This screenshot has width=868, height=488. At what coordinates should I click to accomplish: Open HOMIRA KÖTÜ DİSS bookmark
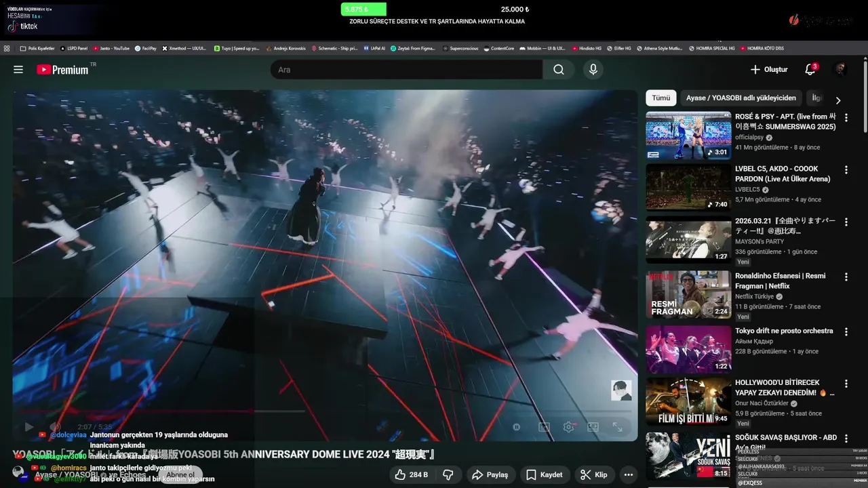[762, 48]
